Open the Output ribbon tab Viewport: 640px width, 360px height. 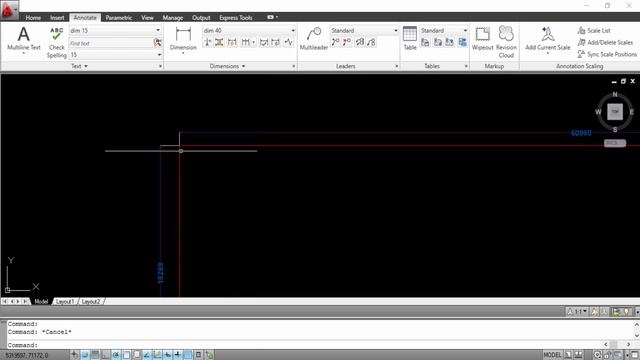(201, 18)
